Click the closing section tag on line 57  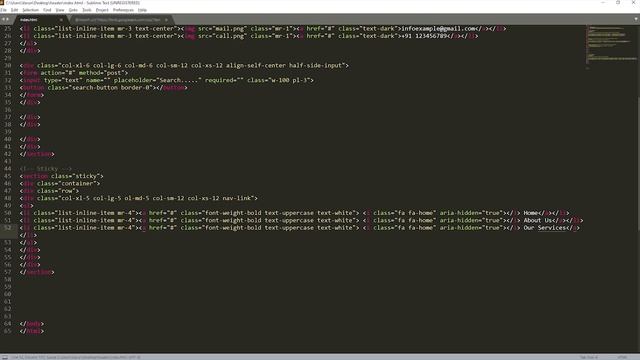pos(37,272)
